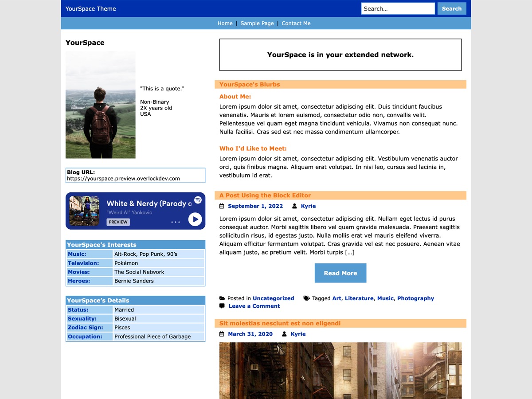
Task: Open the Art tag link
Action: [x=337, y=298]
